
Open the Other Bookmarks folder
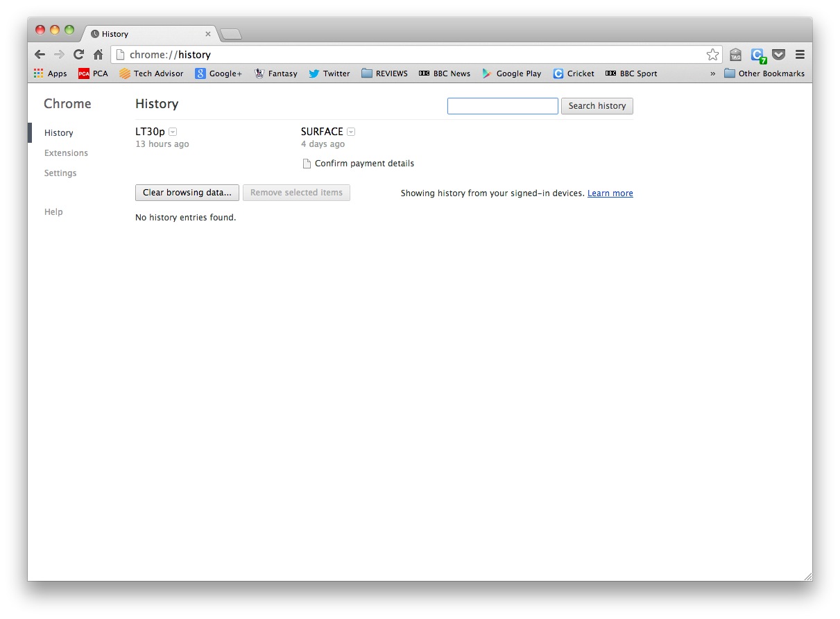(764, 73)
